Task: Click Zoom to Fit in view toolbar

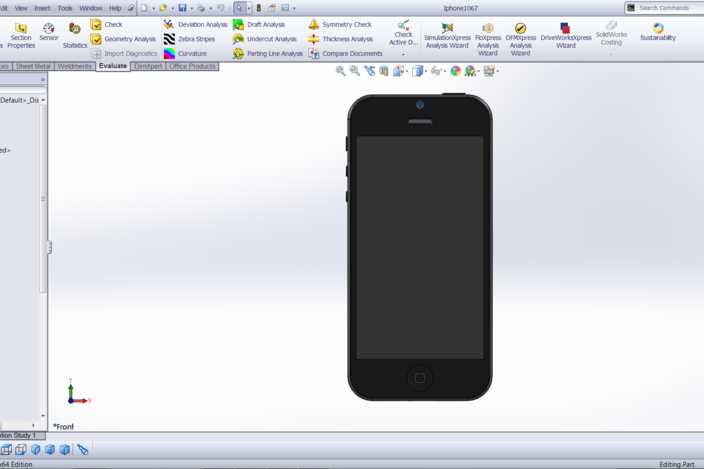Action: pos(340,71)
